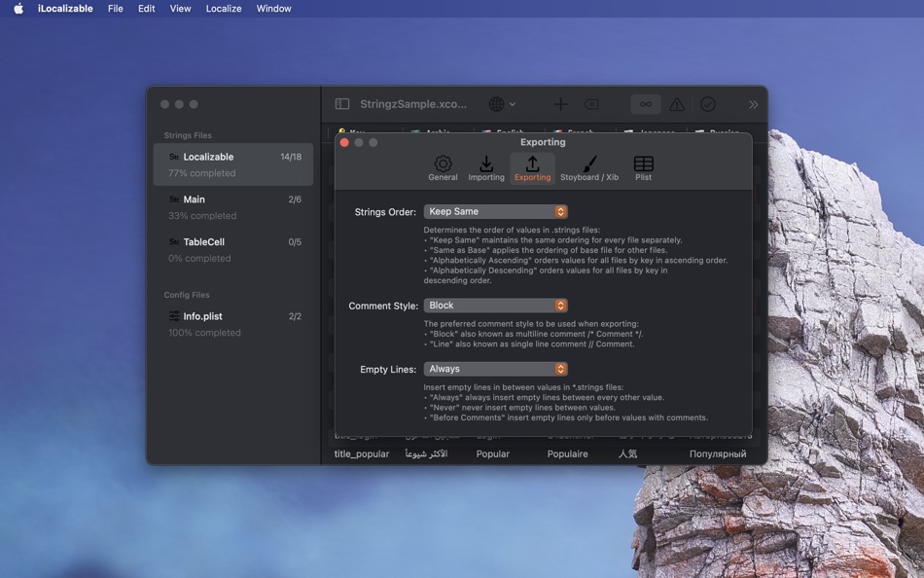This screenshot has height=578, width=924.
Task: Click the checkmark circle icon in toolbar
Action: 708,104
